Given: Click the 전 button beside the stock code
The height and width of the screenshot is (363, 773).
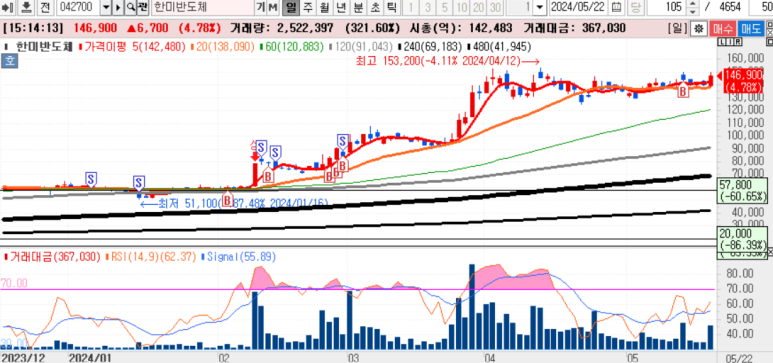Looking at the screenshot, I should tap(45, 7).
